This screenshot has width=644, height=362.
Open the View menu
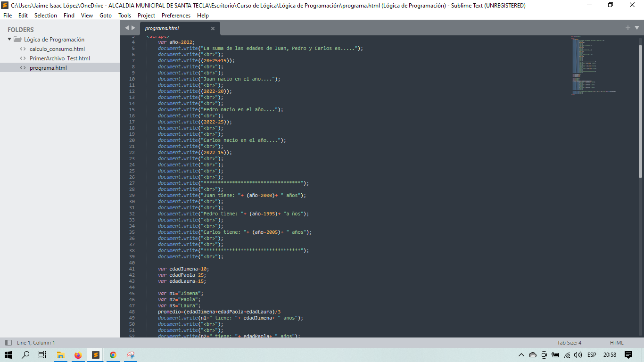pyautogui.click(x=87, y=16)
